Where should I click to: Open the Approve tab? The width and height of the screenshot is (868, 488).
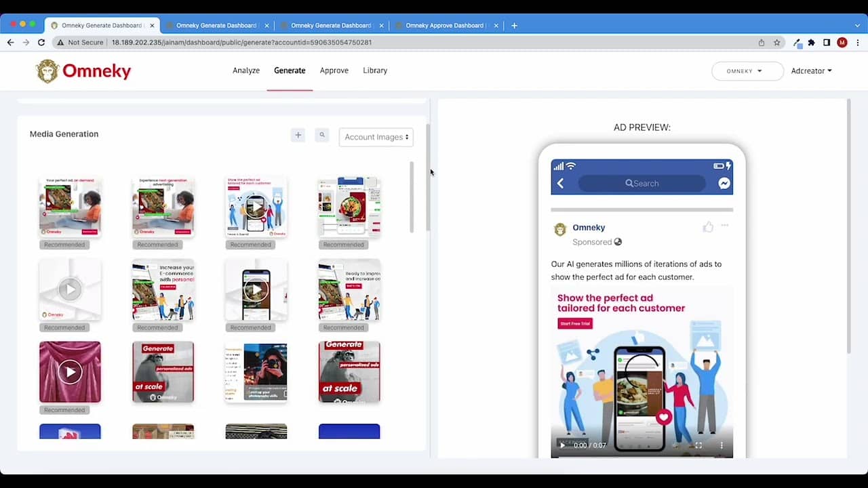(x=334, y=70)
